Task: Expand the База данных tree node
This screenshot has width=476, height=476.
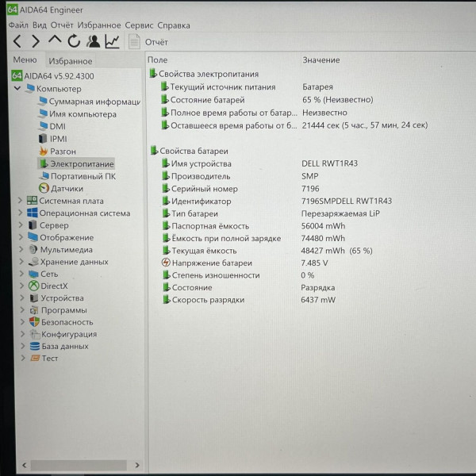Action: [23, 346]
